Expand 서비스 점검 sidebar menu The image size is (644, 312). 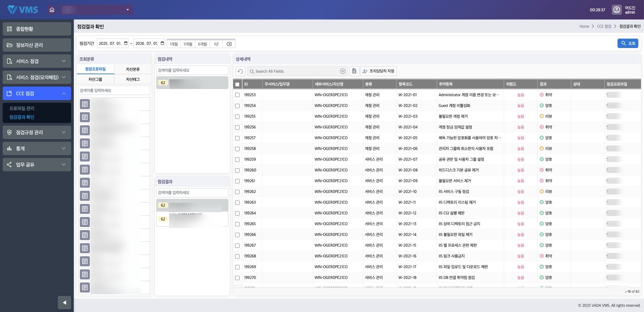37,61
